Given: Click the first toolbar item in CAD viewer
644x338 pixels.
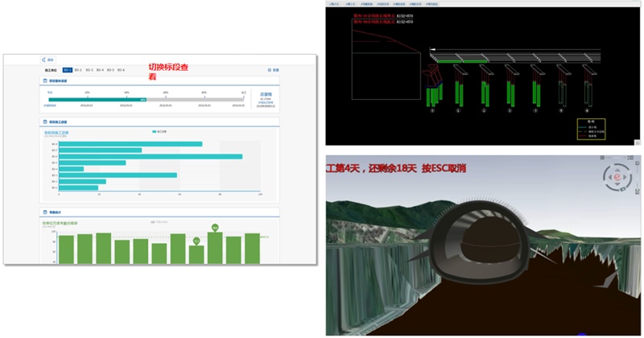Looking at the screenshot, I should (334, 4).
